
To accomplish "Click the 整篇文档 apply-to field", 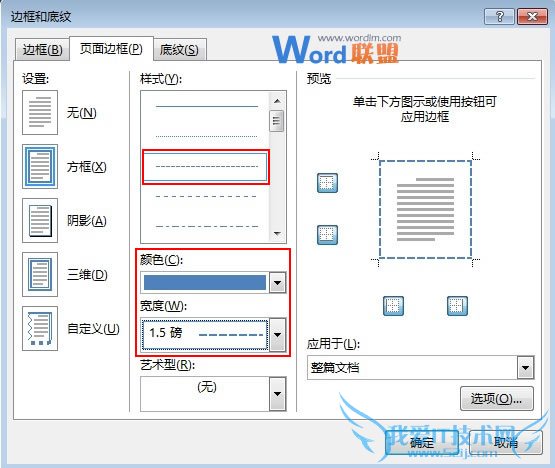I will coord(412,367).
